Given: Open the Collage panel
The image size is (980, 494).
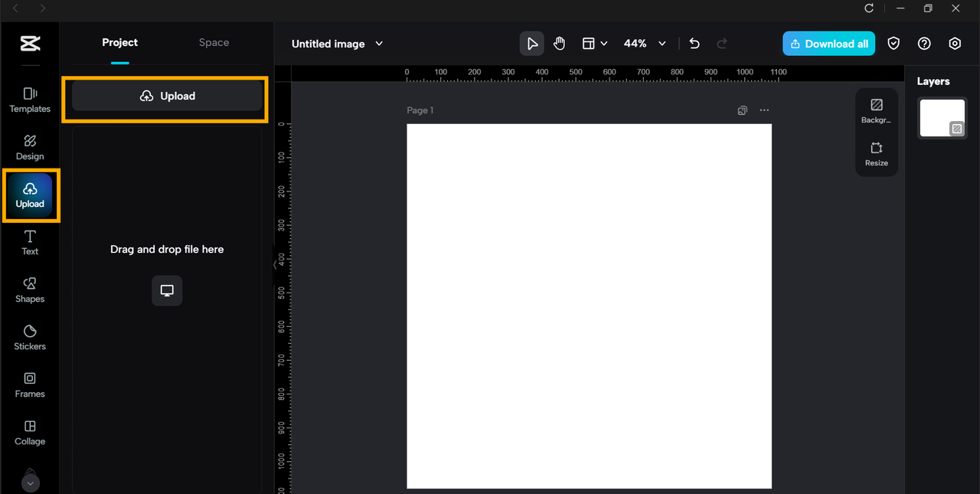Looking at the screenshot, I should [x=30, y=432].
